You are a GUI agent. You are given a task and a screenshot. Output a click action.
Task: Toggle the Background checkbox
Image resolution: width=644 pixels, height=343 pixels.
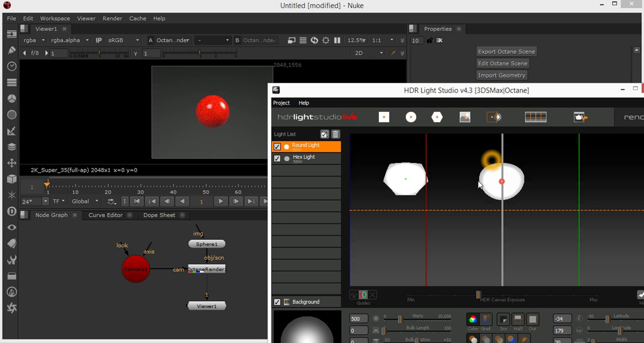pyautogui.click(x=277, y=302)
